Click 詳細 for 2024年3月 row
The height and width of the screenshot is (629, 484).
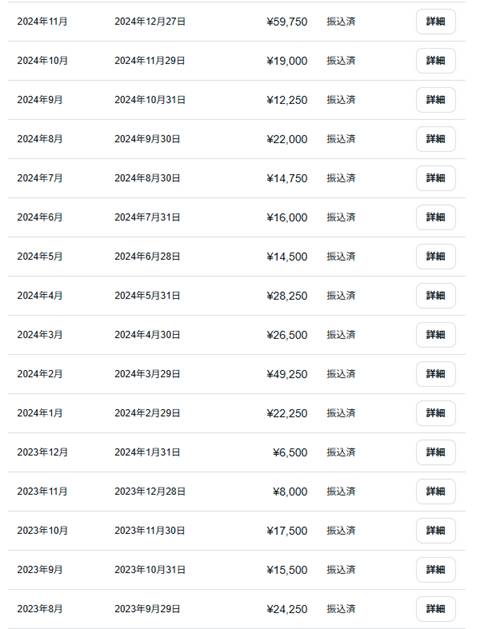click(x=435, y=335)
